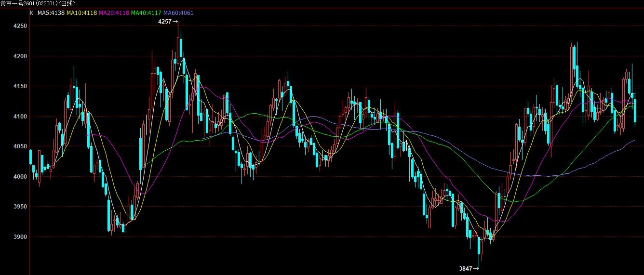Screen dimensions: 644x275
Task: Click the 3900 price axis label
Action: click(x=20, y=237)
